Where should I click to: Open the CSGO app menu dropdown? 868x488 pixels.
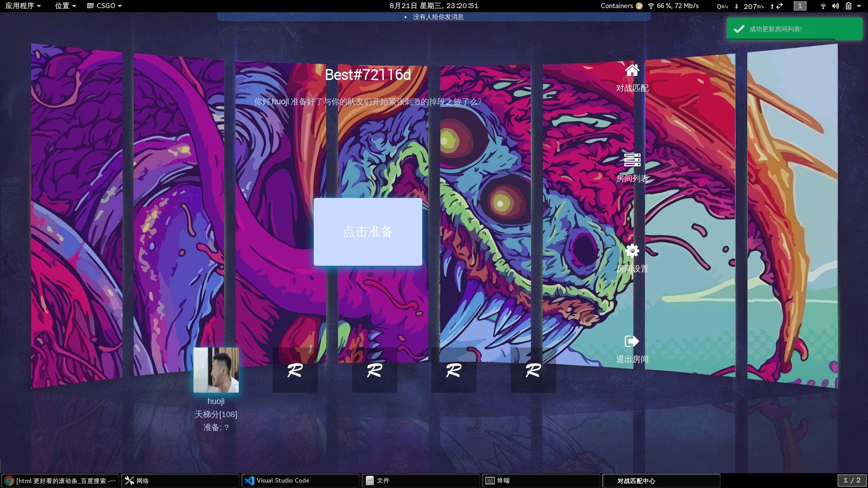104,6
